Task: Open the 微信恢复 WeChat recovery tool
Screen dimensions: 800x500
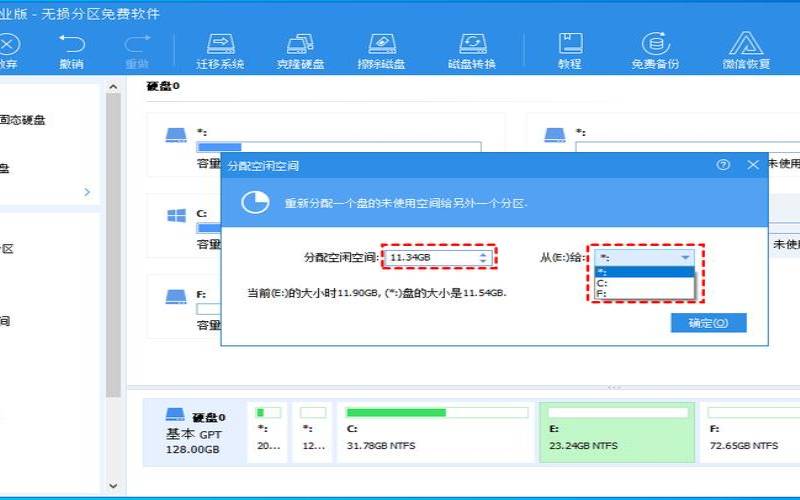Action: [746, 51]
